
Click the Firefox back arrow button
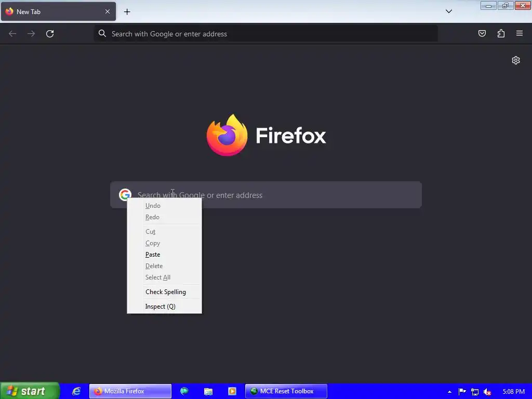[x=12, y=34]
